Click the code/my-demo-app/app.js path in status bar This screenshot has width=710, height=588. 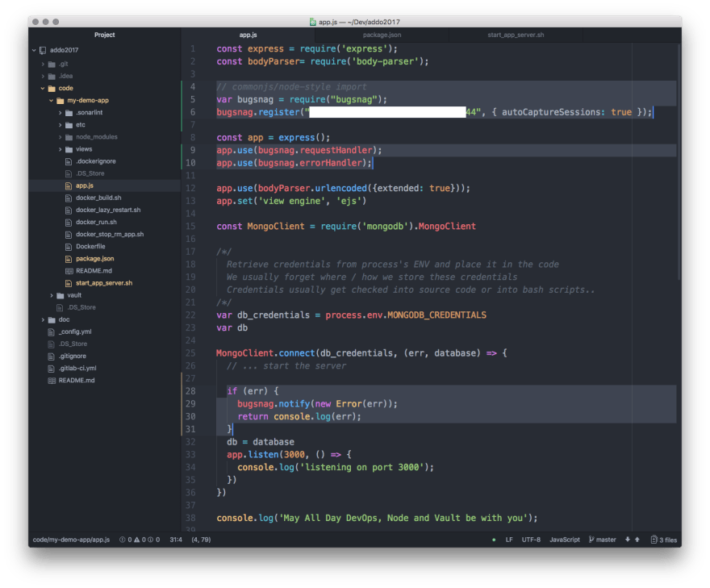point(71,540)
